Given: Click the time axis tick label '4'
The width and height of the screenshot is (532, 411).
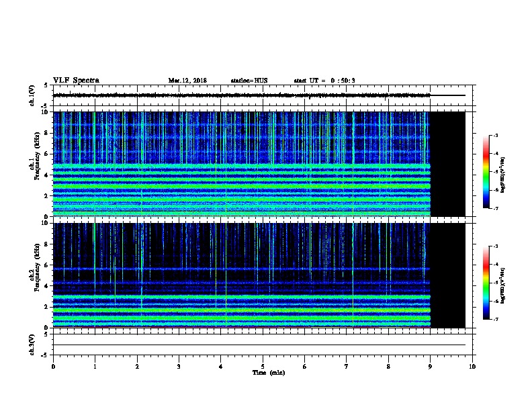Looking at the screenshot, I should point(221,367).
